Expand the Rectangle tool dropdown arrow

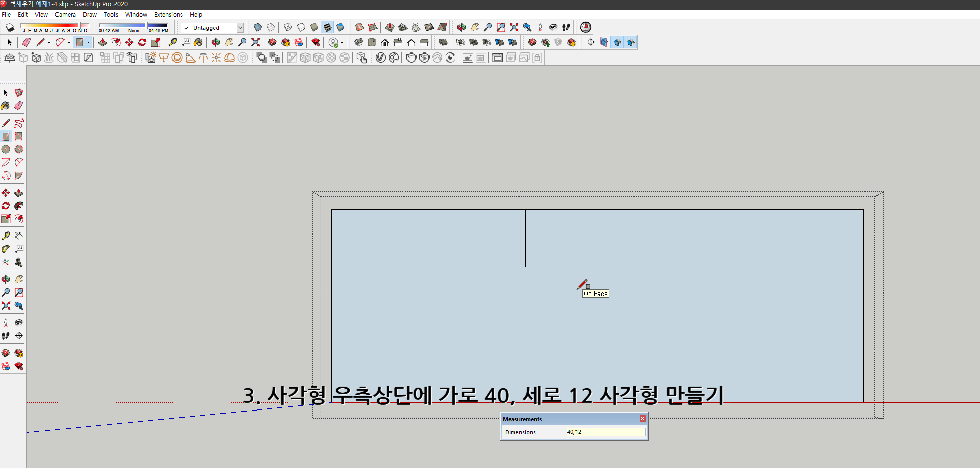coord(88,42)
